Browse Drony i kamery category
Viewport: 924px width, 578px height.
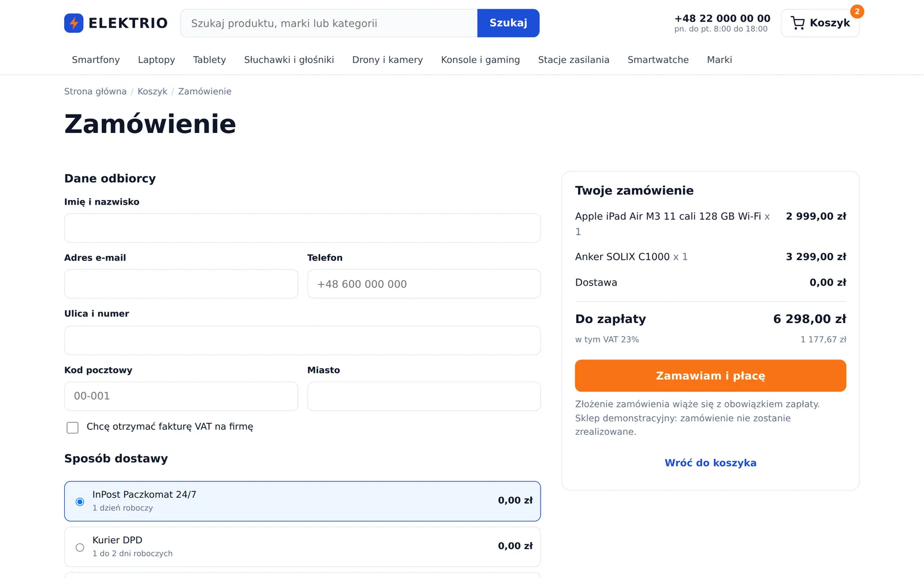[x=388, y=60]
